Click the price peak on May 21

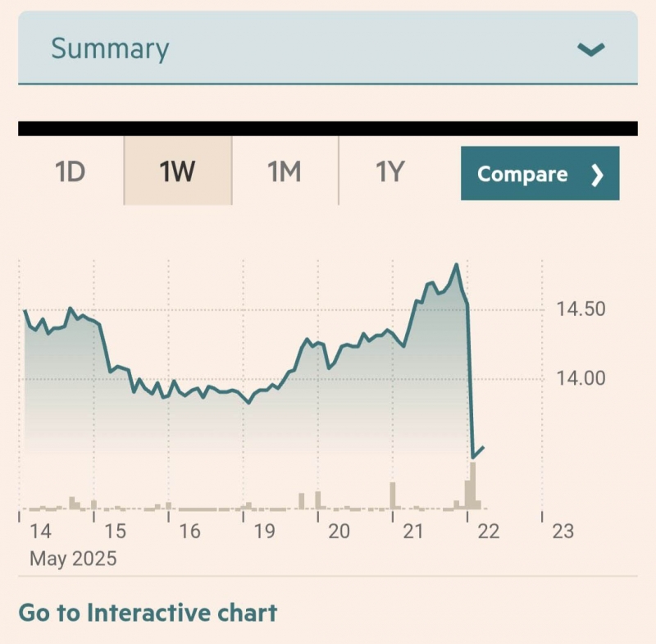pyautogui.click(x=456, y=265)
